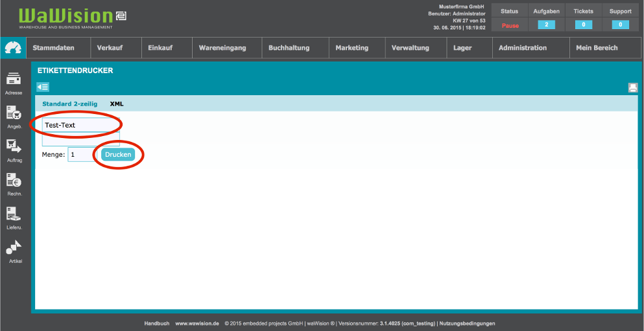Open the Handbuch footer link
644x331 pixels.
tap(157, 323)
